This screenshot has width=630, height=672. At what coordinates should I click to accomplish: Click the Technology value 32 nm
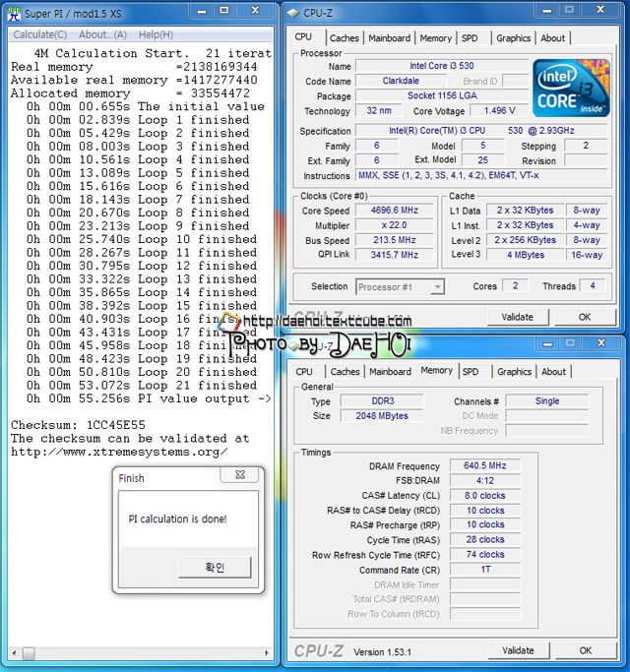tap(379, 110)
